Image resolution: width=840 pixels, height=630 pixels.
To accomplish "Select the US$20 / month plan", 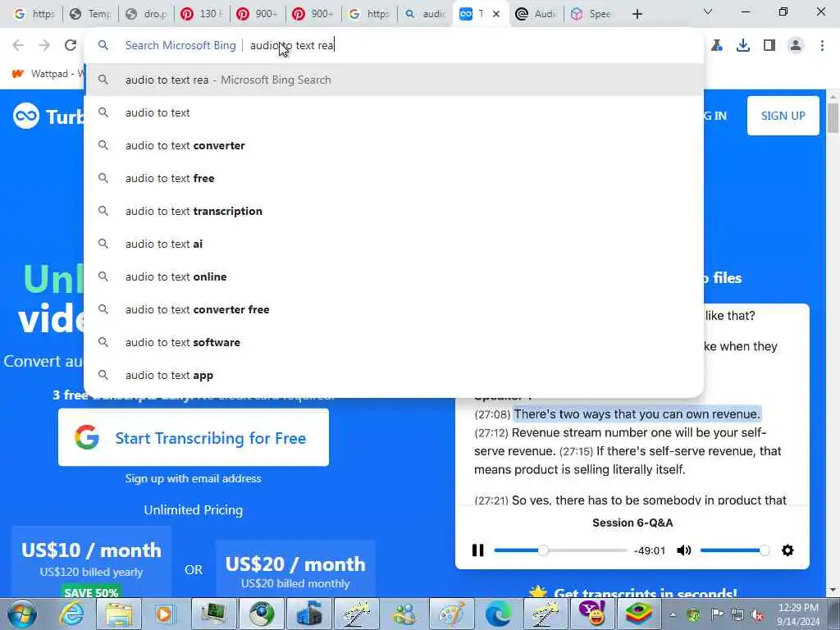I will click(x=295, y=569).
